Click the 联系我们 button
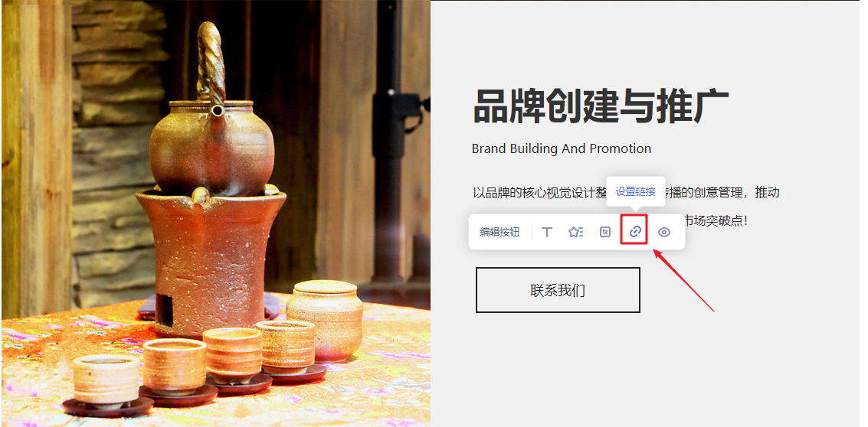Image resolution: width=868 pixels, height=427 pixels. pos(558,290)
